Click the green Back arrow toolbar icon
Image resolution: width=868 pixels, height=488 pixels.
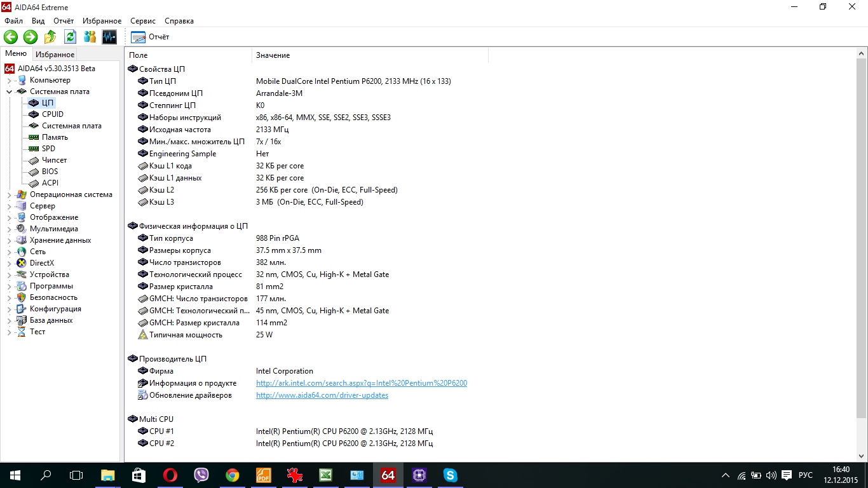pyautogui.click(x=11, y=37)
